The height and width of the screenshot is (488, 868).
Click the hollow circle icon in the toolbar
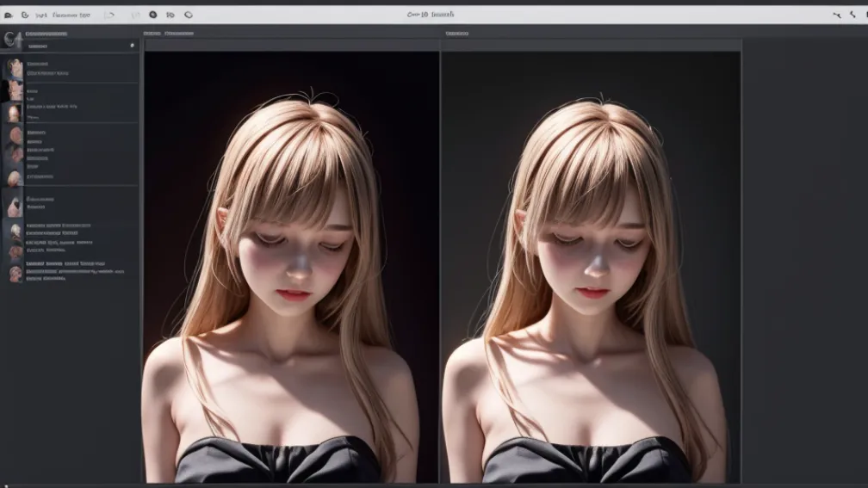coord(189,15)
